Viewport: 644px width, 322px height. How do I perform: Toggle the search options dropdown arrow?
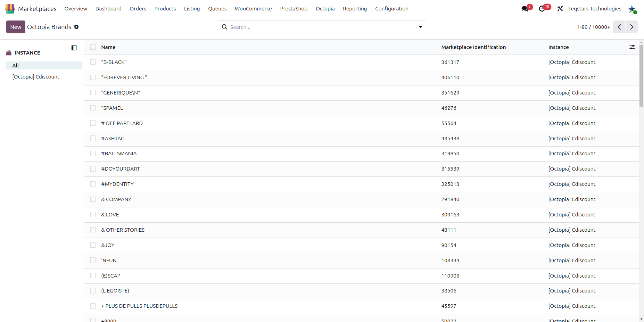point(420,27)
